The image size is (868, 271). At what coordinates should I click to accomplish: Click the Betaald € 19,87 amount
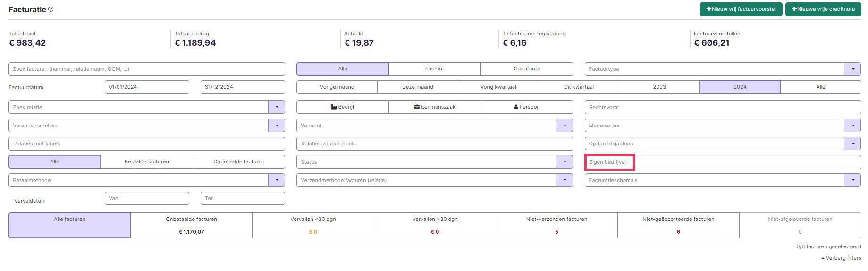(359, 43)
